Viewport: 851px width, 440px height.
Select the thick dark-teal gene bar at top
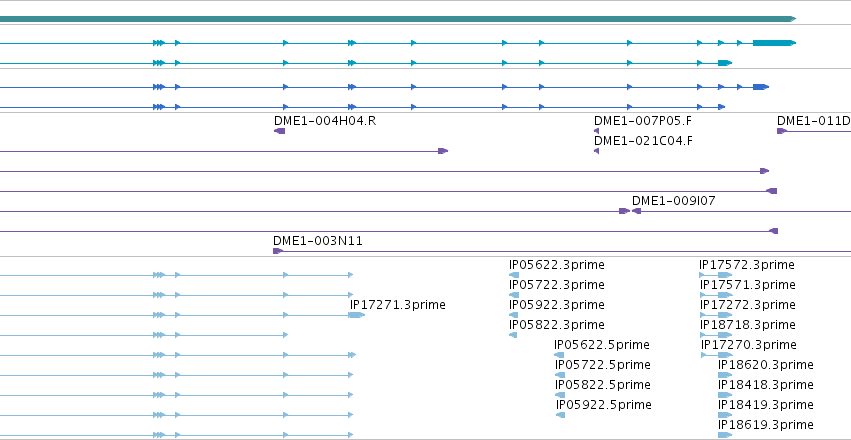(398, 19)
